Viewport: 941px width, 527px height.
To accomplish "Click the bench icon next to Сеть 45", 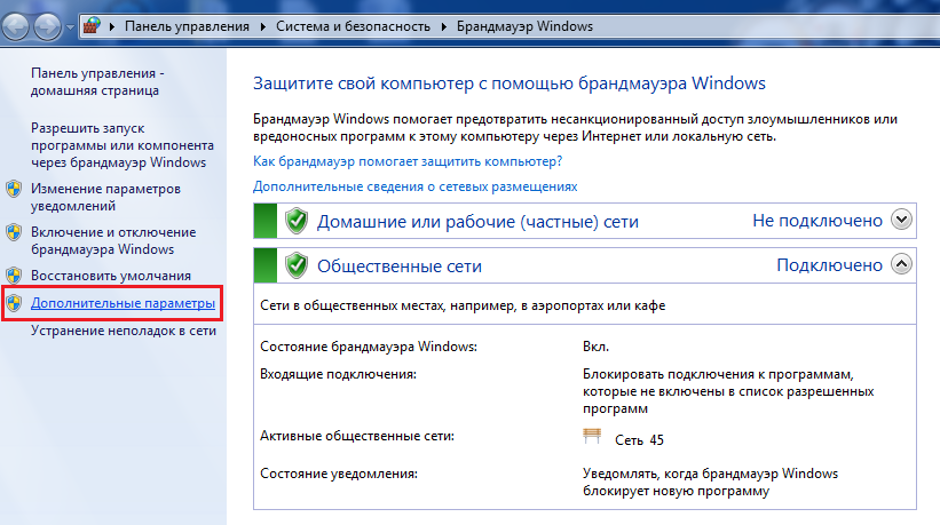I will [593, 437].
